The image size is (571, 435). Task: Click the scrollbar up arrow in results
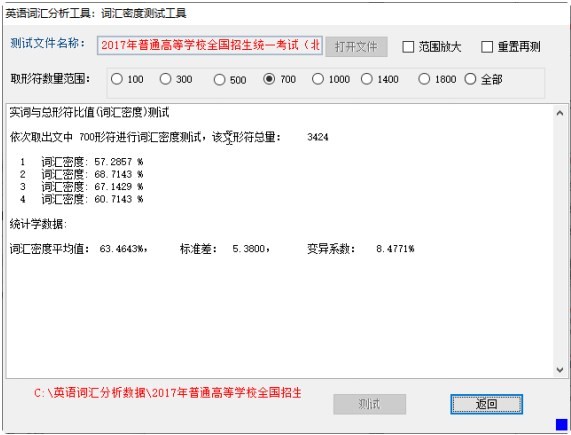[x=560, y=113]
